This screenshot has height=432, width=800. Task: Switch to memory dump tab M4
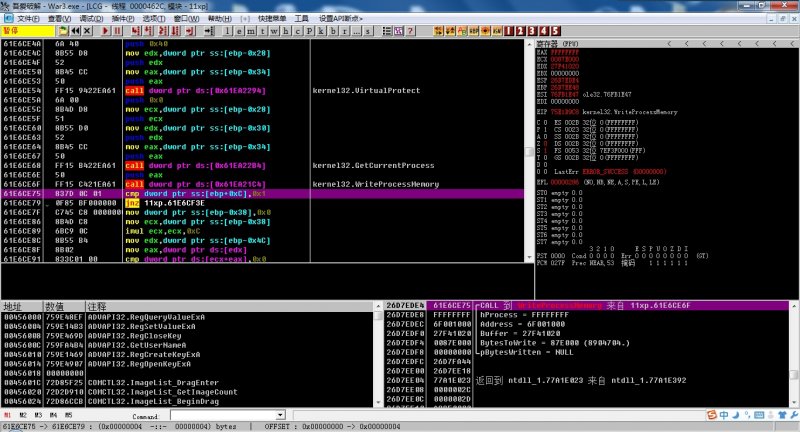click(x=53, y=415)
